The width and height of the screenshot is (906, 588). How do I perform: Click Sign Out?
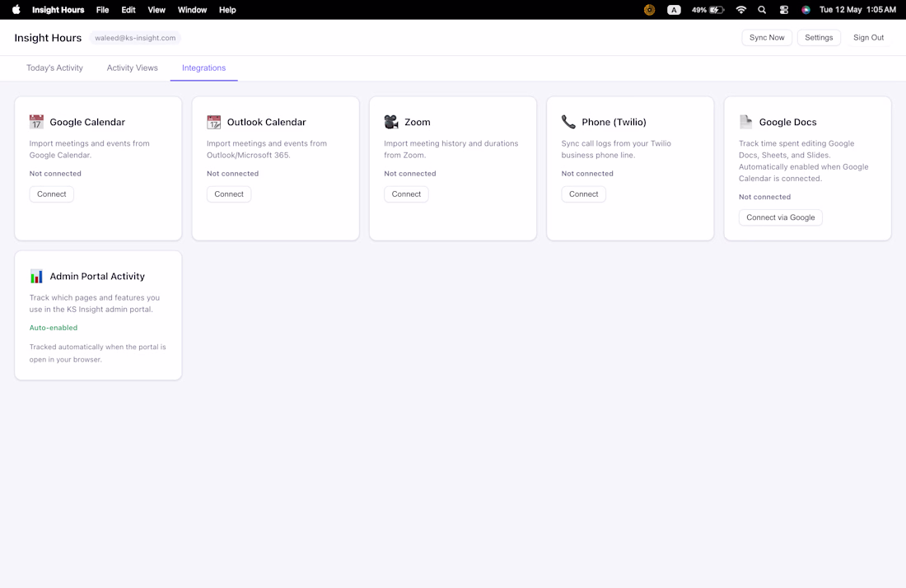[868, 38]
